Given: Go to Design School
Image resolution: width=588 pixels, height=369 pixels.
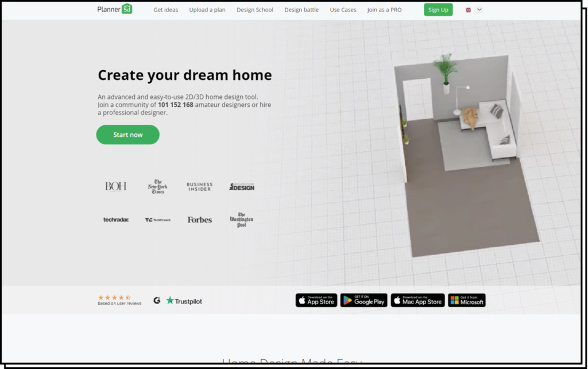Looking at the screenshot, I should coord(255,10).
